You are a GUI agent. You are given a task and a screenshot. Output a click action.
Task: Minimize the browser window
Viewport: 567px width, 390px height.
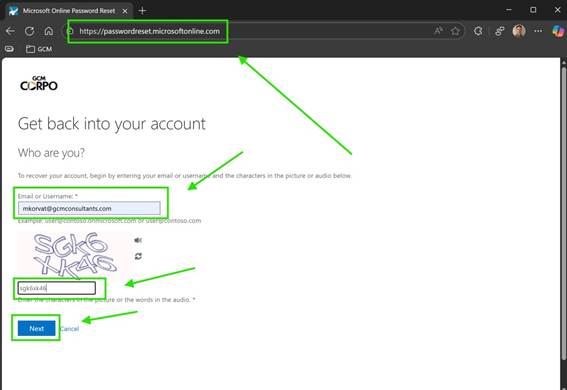(x=509, y=10)
